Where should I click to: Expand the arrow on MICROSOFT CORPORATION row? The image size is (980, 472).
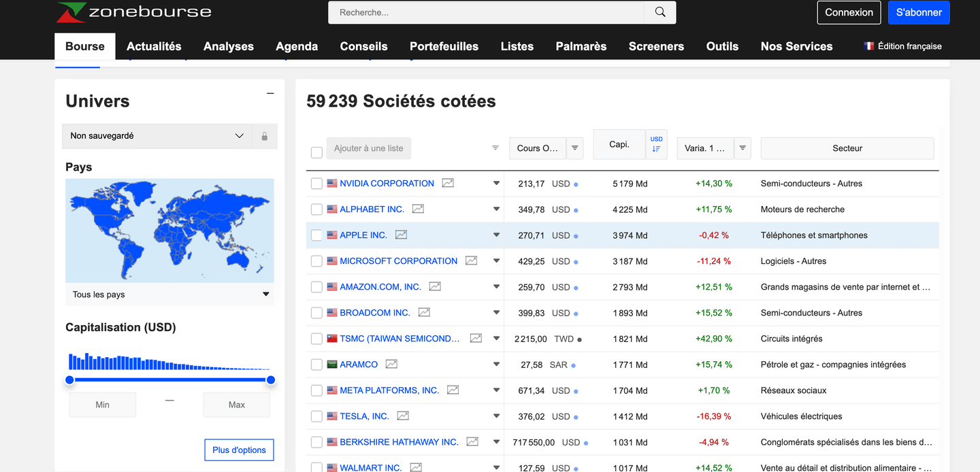[496, 260]
